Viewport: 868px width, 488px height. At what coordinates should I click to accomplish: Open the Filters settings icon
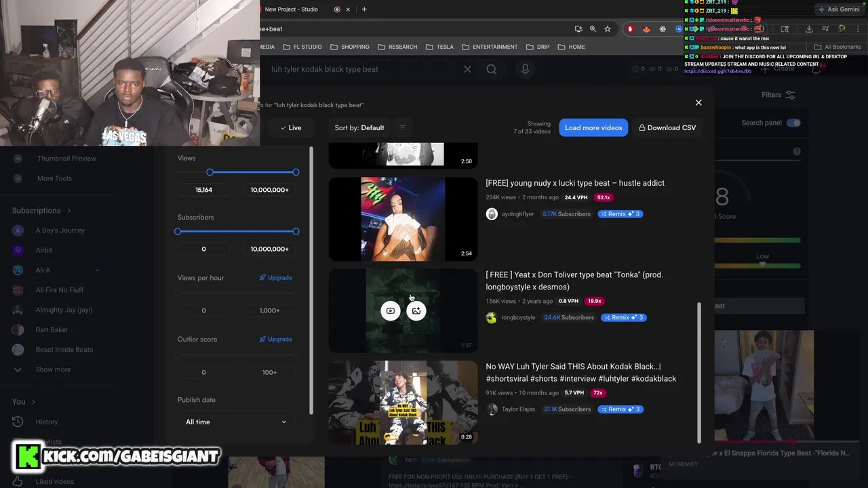(x=790, y=95)
